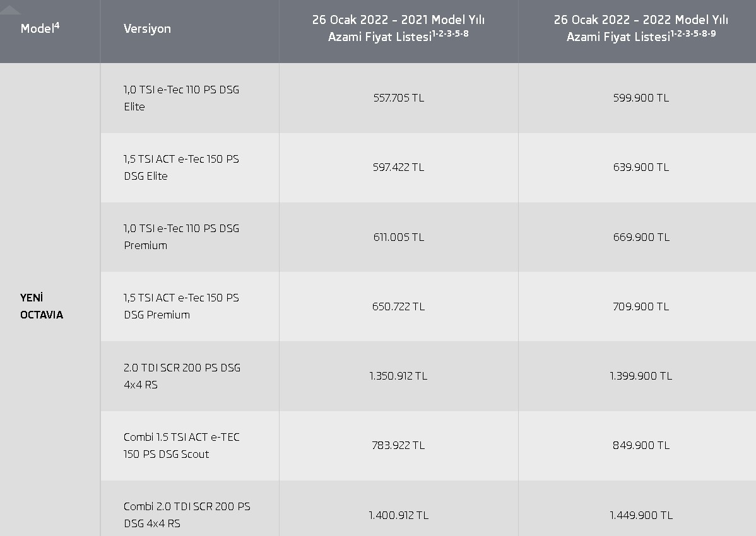
Task: Select the Combi 2.0 TDI SCR 4x4 RS version
Action: 187,515
